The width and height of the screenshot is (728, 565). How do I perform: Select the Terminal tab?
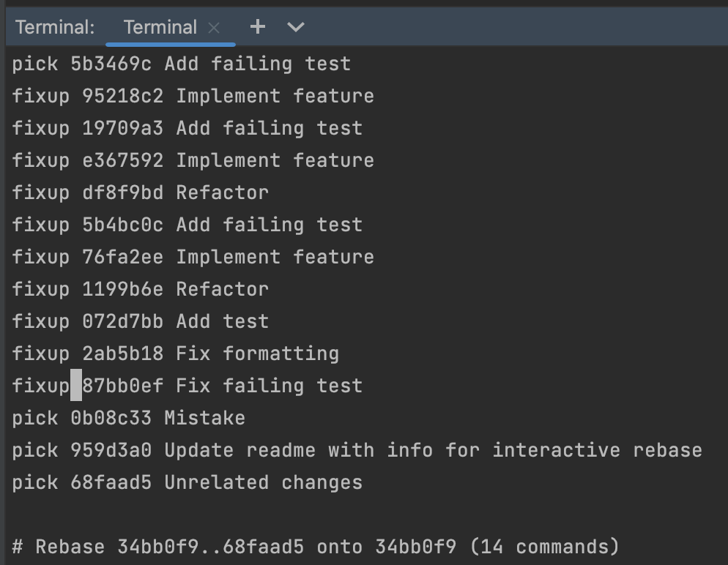tap(160, 28)
